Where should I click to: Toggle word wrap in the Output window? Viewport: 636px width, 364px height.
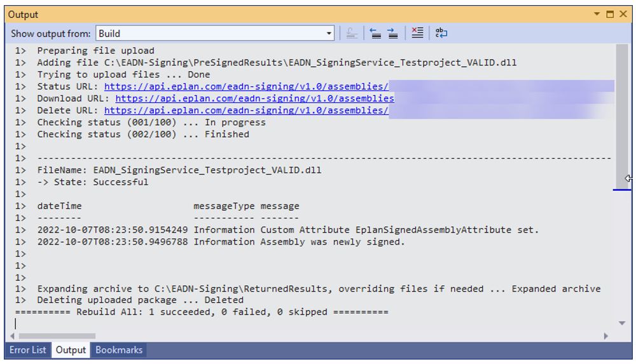click(x=441, y=34)
